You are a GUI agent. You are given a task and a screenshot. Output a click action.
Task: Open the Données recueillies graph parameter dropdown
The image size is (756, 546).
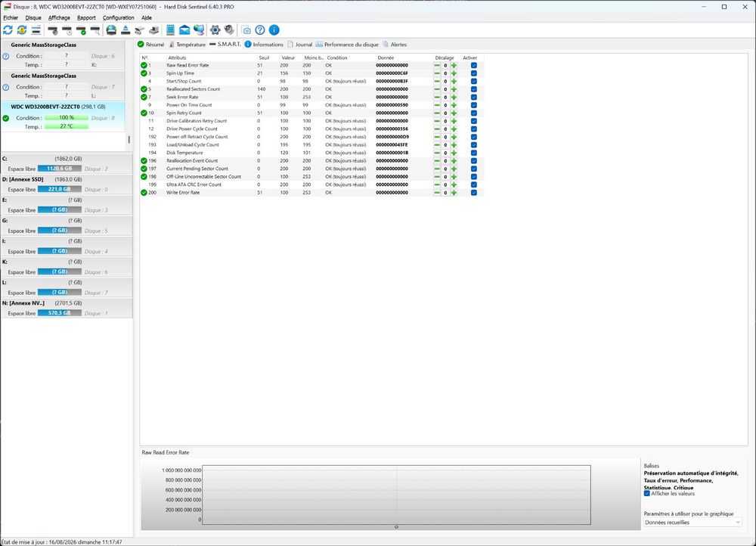pyautogui.click(x=692, y=523)
